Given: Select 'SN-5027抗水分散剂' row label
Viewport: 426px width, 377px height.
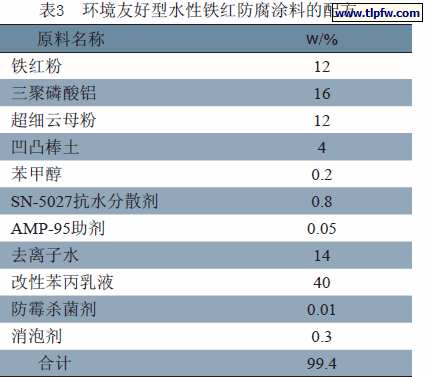Looking at the screenshot, I should coord(84,201).
